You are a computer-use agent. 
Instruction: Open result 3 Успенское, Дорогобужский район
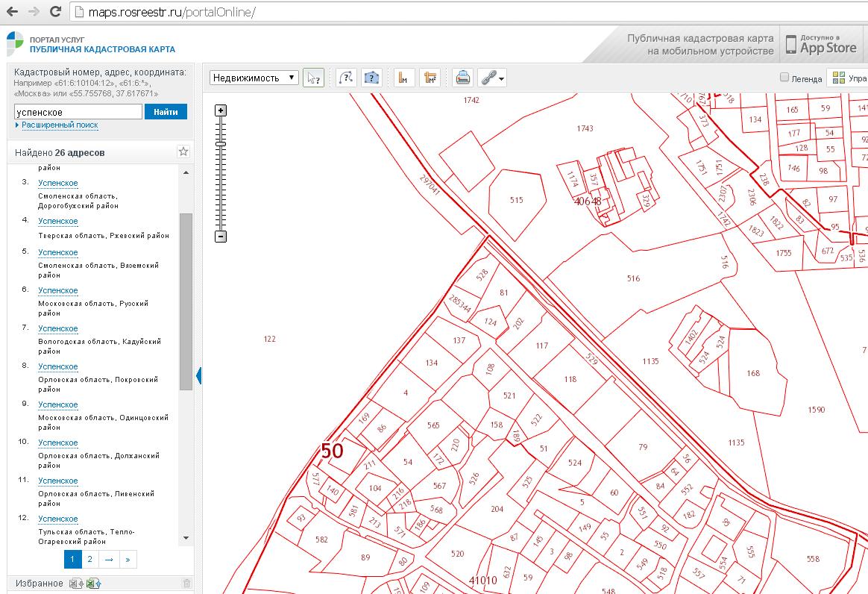coord(57,183)
